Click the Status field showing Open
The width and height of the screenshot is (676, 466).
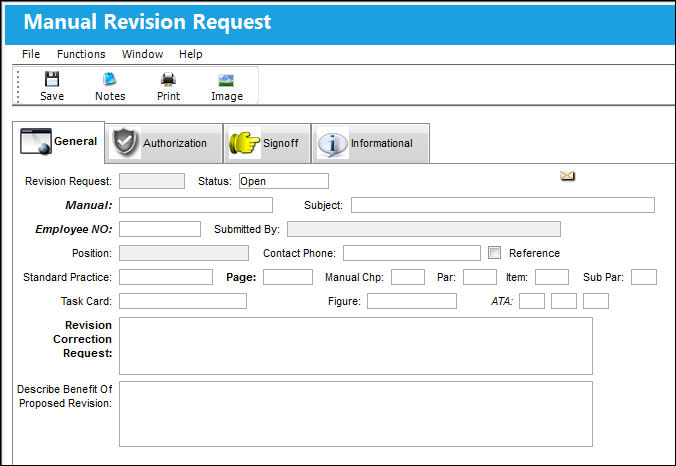(284, 181)
